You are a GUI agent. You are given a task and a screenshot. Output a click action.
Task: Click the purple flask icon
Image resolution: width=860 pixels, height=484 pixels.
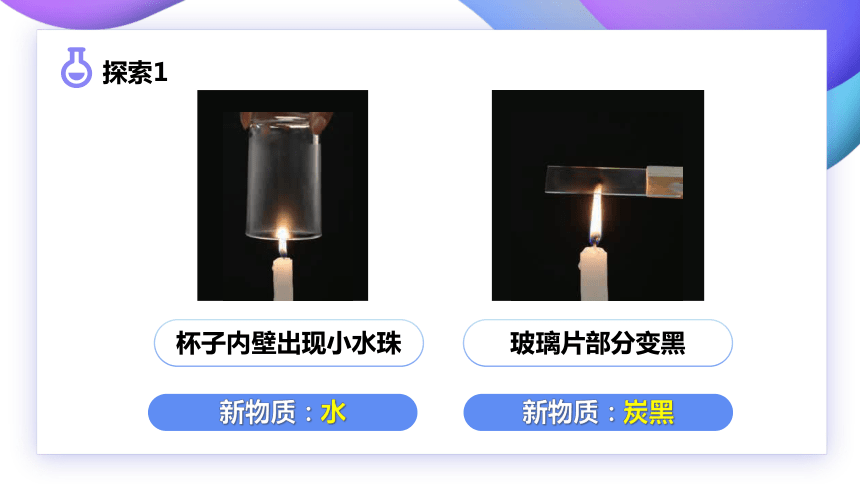click(x=76, y=67)
